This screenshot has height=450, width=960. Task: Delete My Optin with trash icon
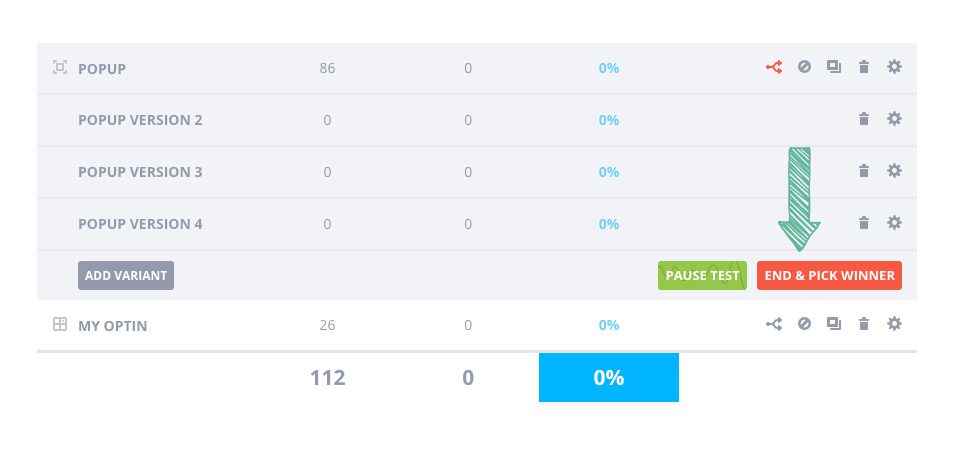(864, 325)
